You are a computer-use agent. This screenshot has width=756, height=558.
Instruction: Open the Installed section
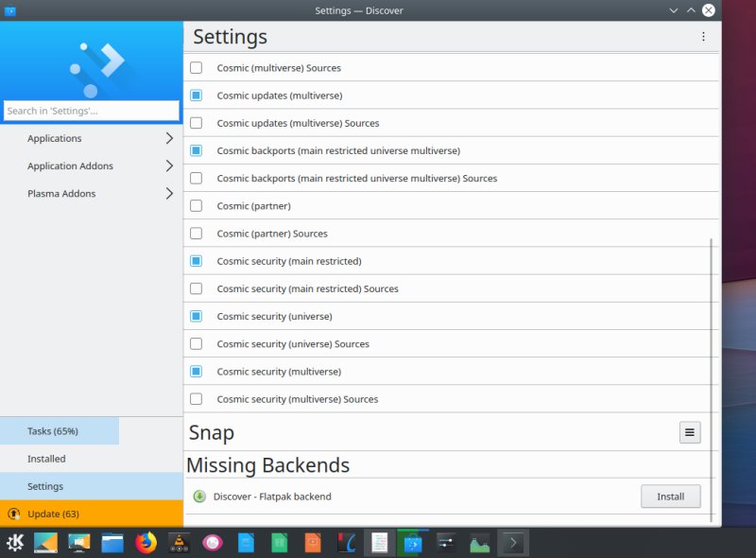pyautogui.click(x=46, y=459)
